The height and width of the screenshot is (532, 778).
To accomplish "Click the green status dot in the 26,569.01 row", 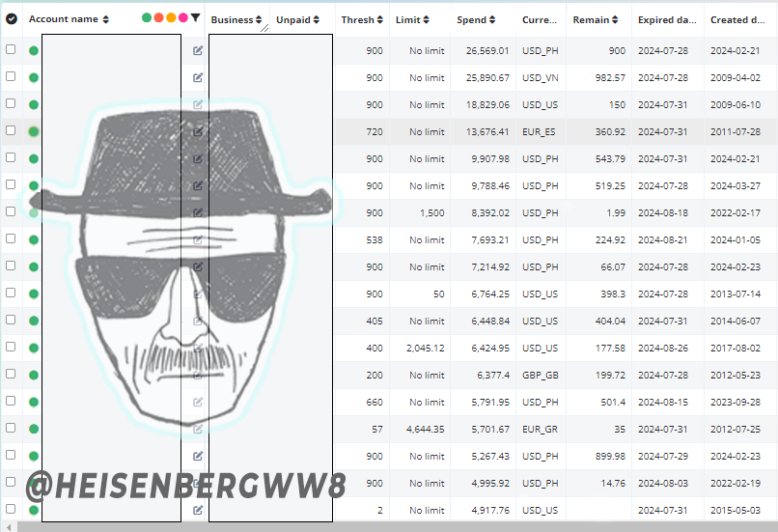I will [x=34, y=50].
